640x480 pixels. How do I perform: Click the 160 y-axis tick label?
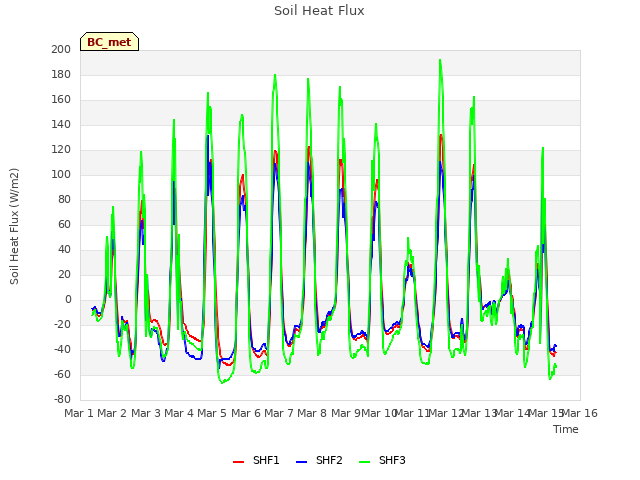pyautogui.click(x=61, y=100)
